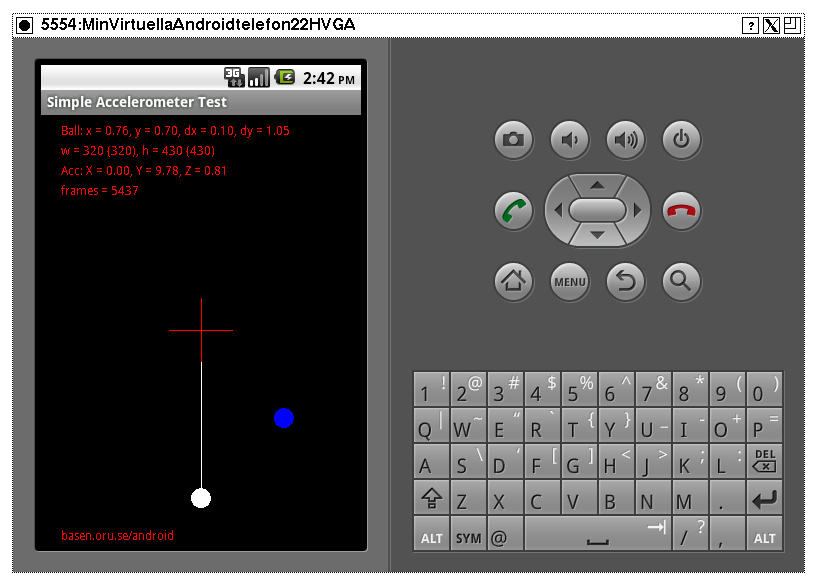
Task: Click the Shift arrow key
Action: 431,498
